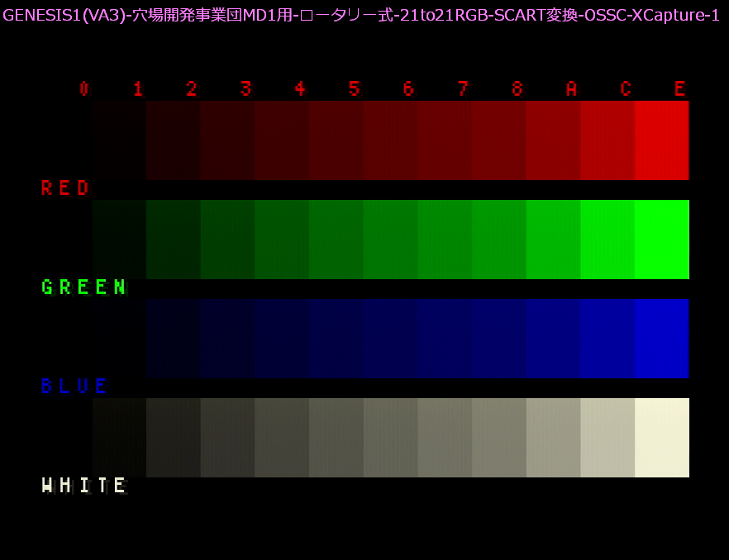Select the green swatch under column A
This screenshot has width=729, height=560.
click(x=553, y=240)
